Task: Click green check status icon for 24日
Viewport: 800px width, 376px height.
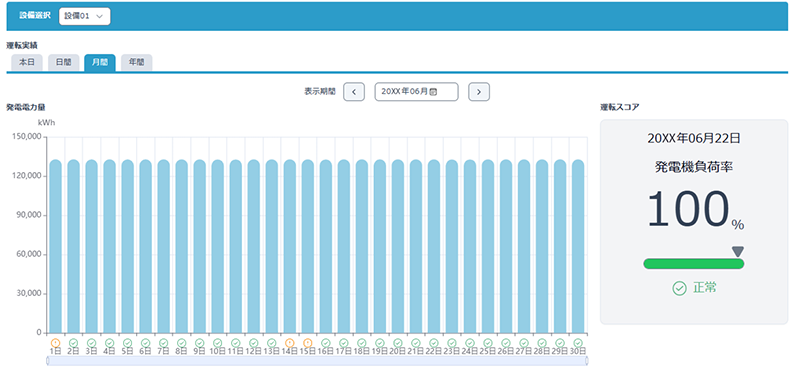Action: (x=470, y=343)
